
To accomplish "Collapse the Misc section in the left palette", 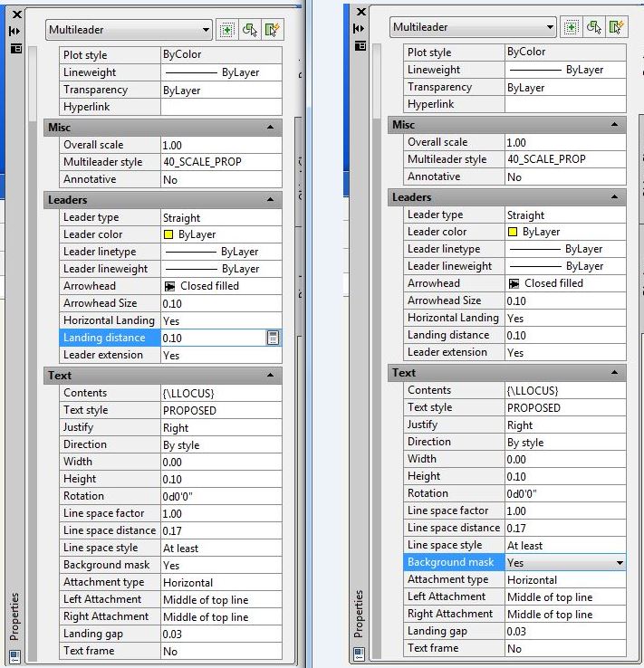I will 270,128.
